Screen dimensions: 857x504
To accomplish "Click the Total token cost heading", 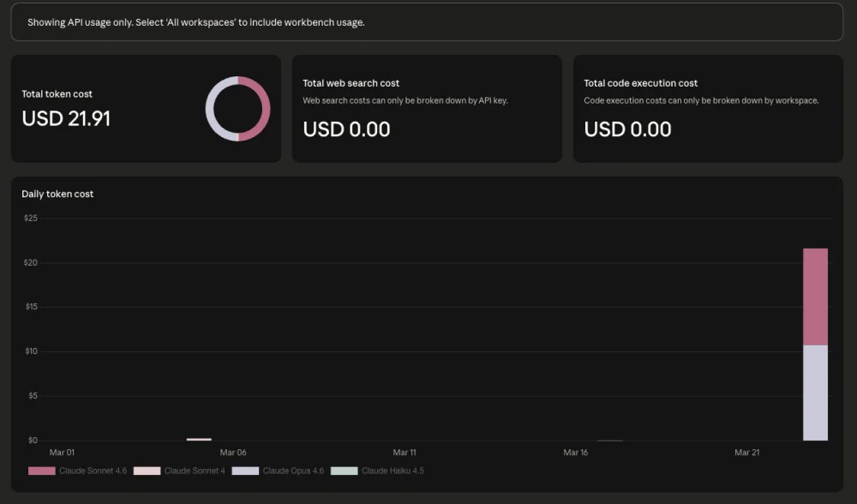I will coord(57,94).
